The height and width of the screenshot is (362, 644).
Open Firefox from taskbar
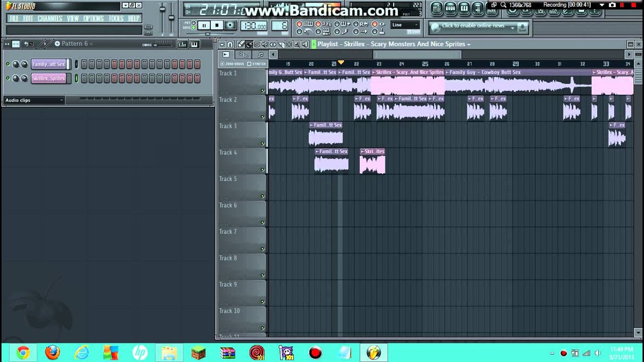[52, 352]
